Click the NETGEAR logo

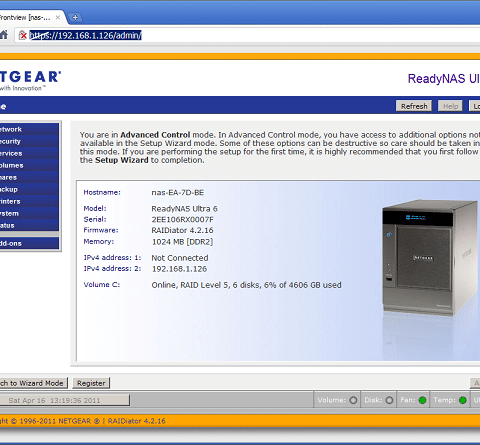[x=30, y=80]
